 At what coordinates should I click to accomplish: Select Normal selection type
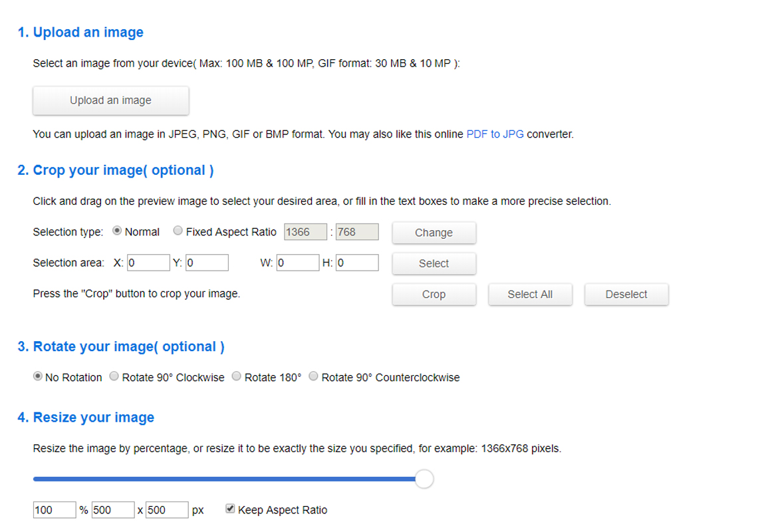point(117,231)
